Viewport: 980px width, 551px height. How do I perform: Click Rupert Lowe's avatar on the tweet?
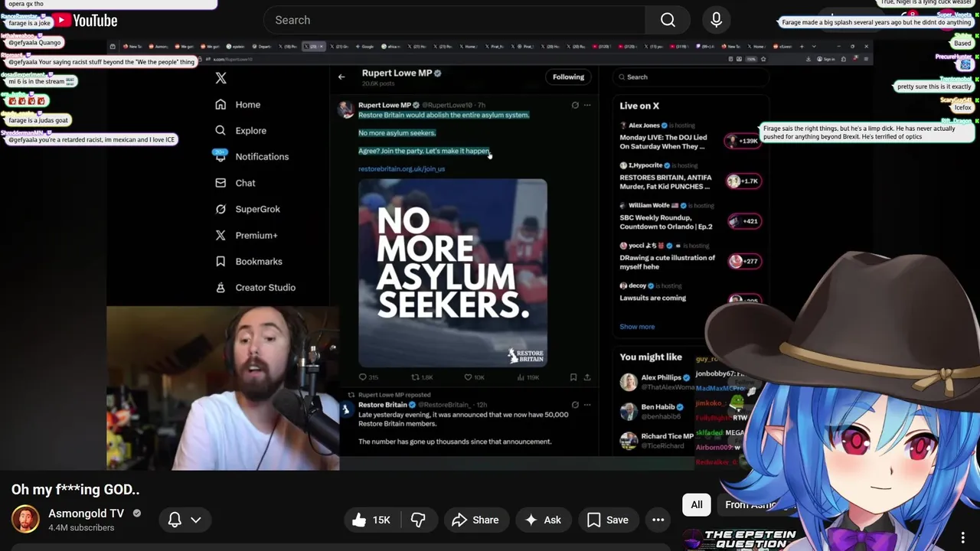(x=346, y=109)
